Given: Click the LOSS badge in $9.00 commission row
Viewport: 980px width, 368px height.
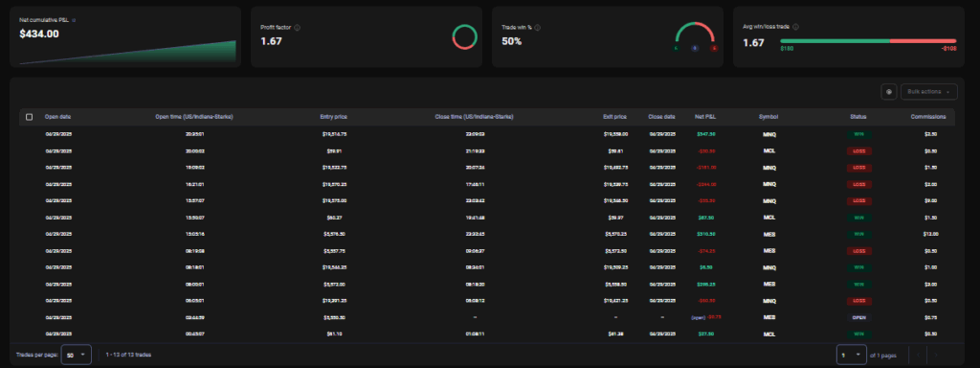Looking at the screenshot, I should point(858,201).
